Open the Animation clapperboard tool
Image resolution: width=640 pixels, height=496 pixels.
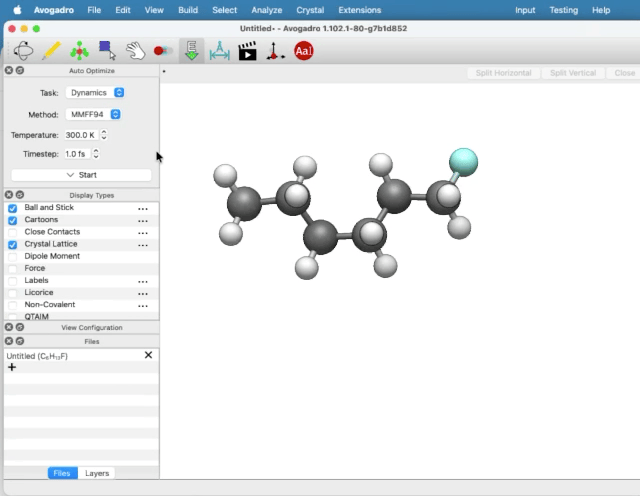tap(247, 49)
